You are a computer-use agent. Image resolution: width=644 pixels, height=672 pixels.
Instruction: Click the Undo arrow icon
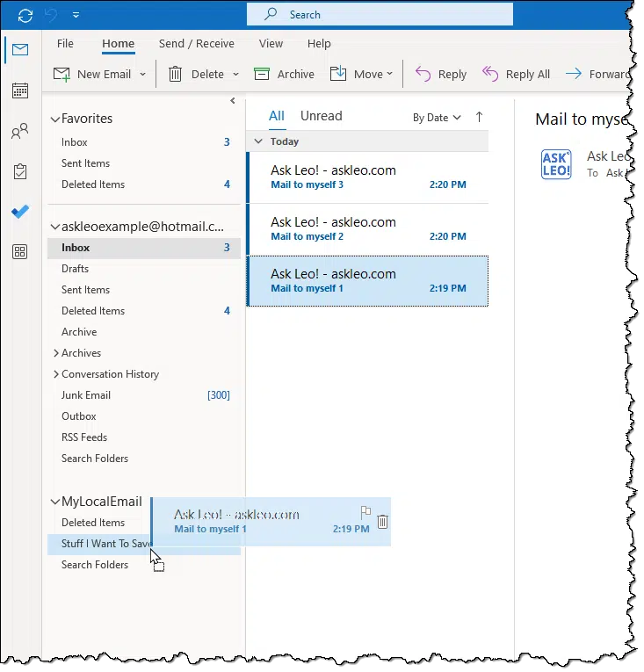[x=51, y=16]
